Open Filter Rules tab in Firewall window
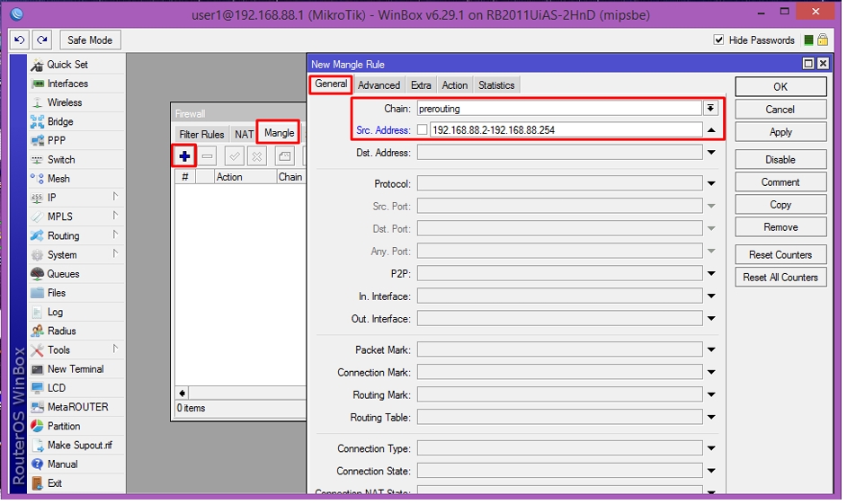847x504 pixels. click(x=201, y=135)
